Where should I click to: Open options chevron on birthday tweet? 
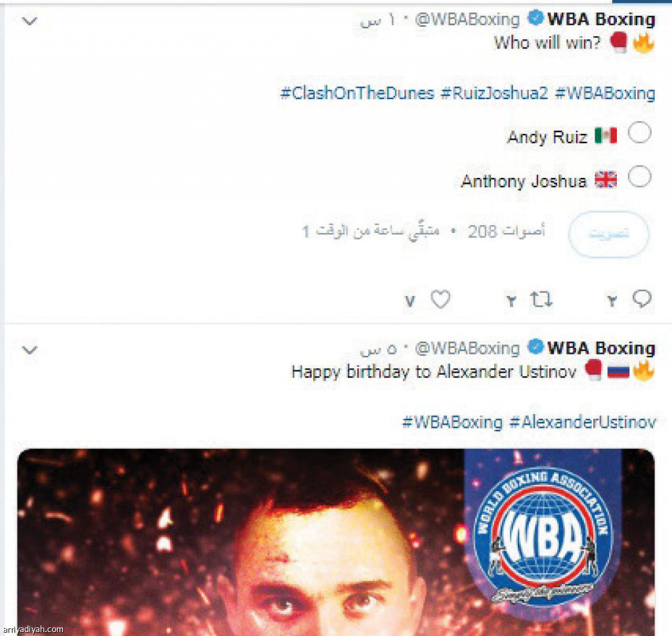(30, 350)
